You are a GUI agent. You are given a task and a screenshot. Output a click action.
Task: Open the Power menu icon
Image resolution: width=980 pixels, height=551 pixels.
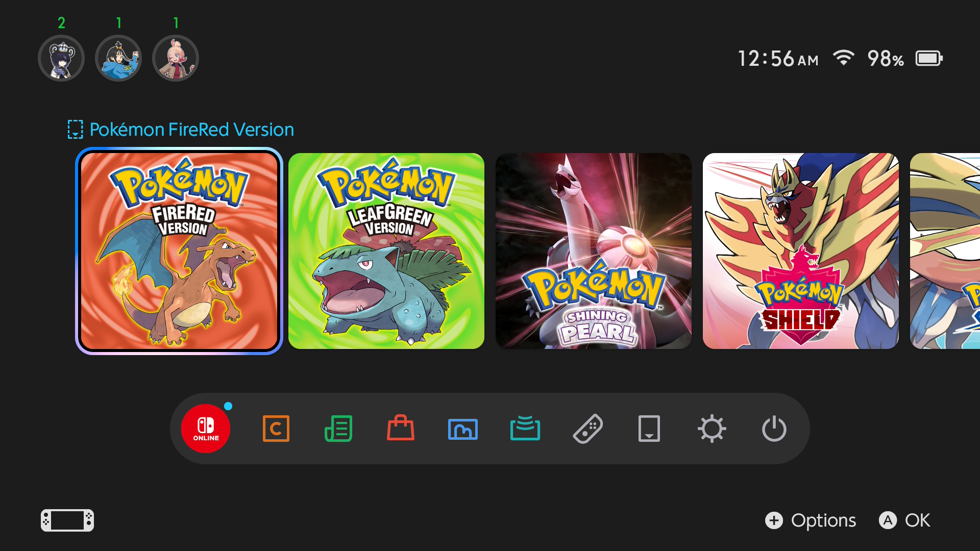[x=774, y=429]
